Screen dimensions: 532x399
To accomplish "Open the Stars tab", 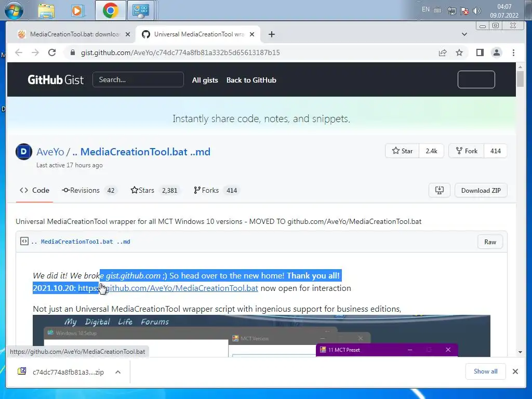I will [155, 190].
